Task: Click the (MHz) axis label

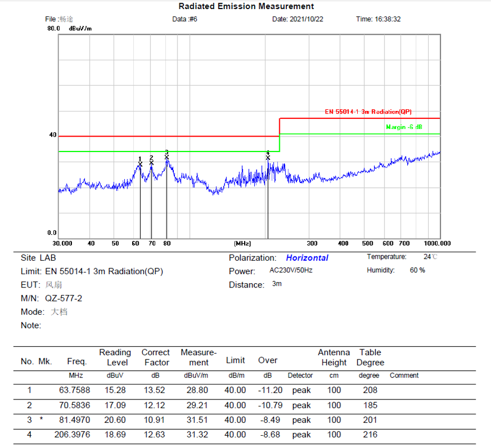Action: tap(243, 243)
